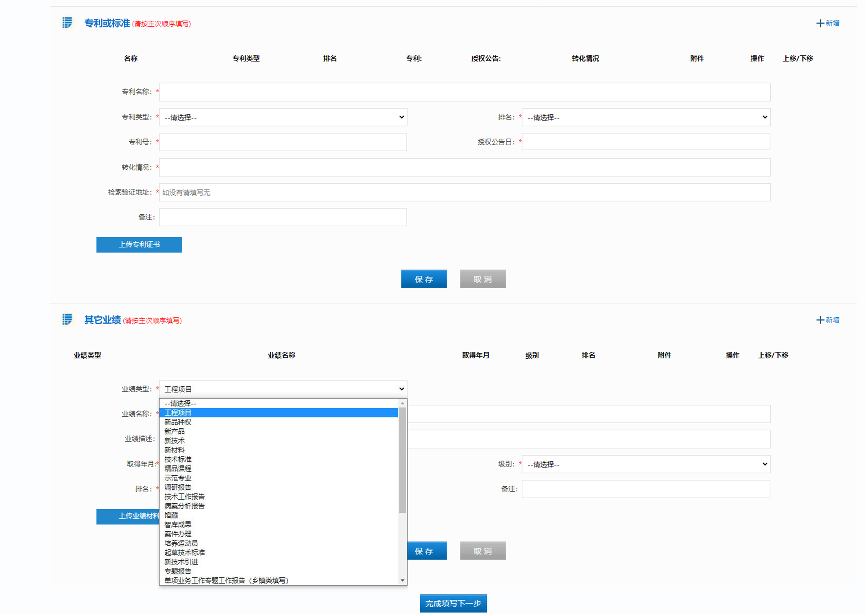This screenshot has height=614, width=868.
Task: Select 新品种权 from the list
Action: (x=178, y=422)
